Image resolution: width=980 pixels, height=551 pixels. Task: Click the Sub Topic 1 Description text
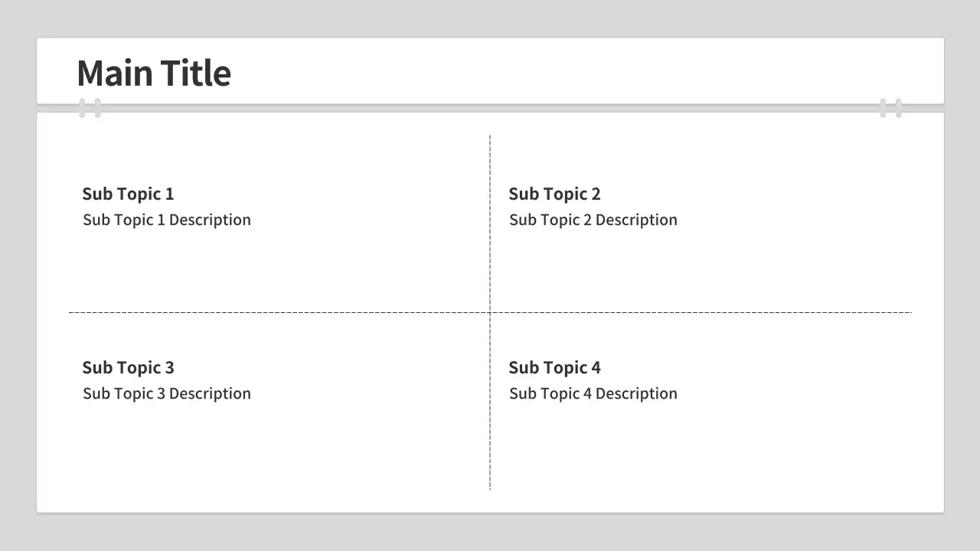pyautogui.click(x=167, y=220)
